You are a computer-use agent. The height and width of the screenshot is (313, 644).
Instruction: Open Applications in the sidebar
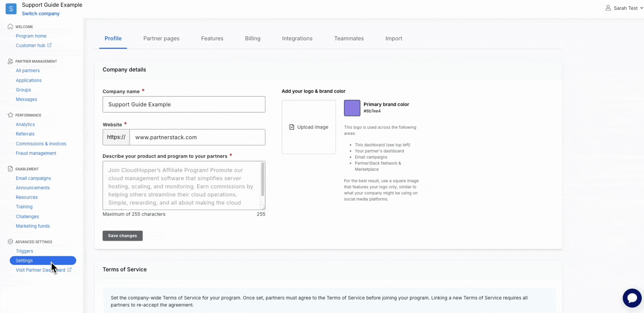(x=29, y=80)
